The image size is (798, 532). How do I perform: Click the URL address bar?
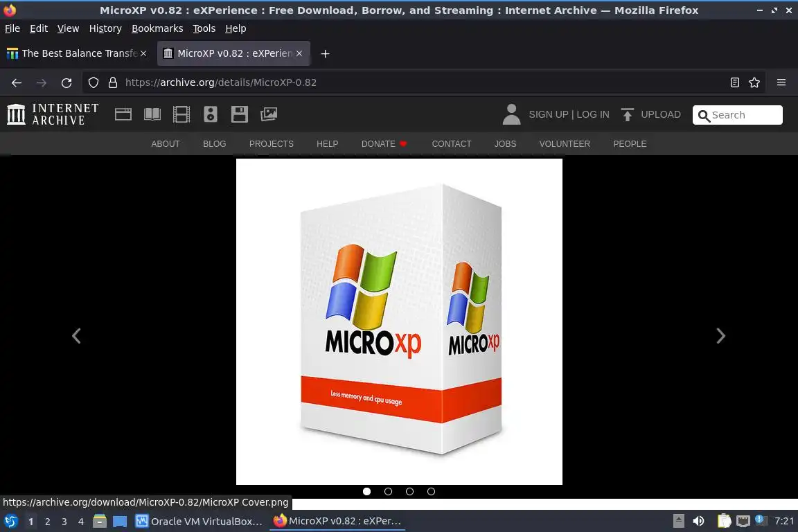pyautogui.click(x=423, y=82)
